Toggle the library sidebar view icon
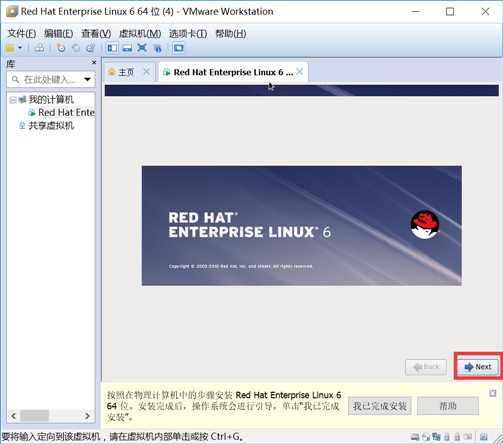Viewport: 503px width, 444px height. (113, 48)
